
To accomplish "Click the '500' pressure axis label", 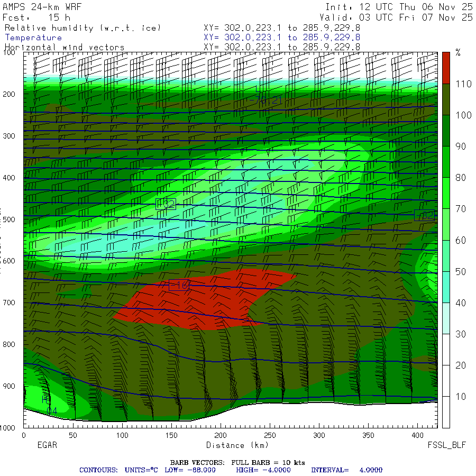I will point(9,219).
